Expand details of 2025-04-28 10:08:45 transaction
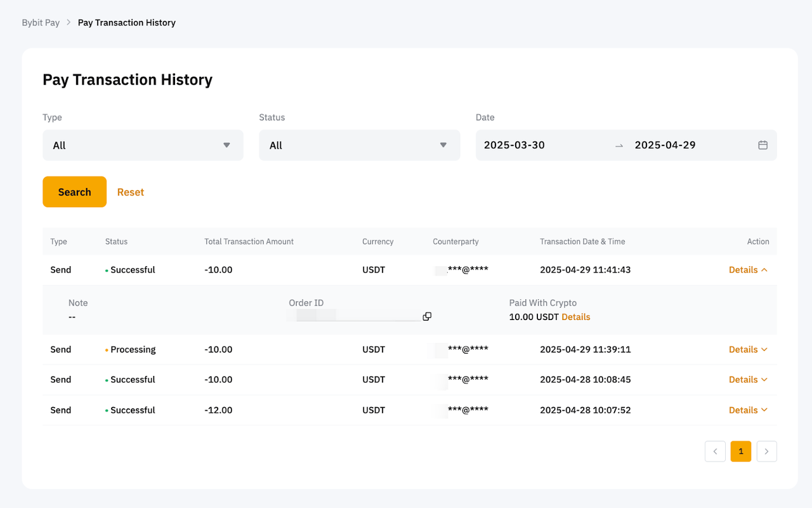This screenshot has height=508, width=812. pos(748,380)
